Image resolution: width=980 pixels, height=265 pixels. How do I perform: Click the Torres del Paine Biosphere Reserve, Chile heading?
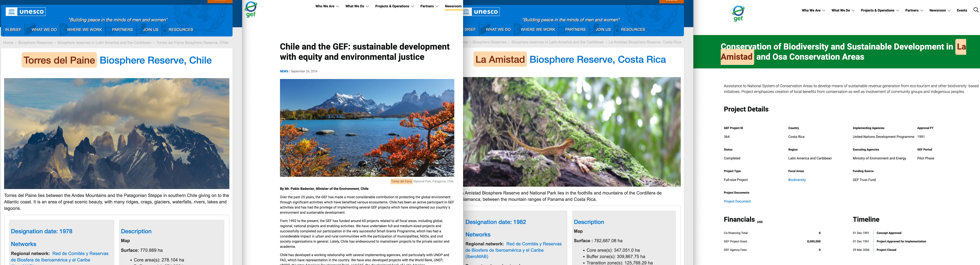(x=116, y=60)
